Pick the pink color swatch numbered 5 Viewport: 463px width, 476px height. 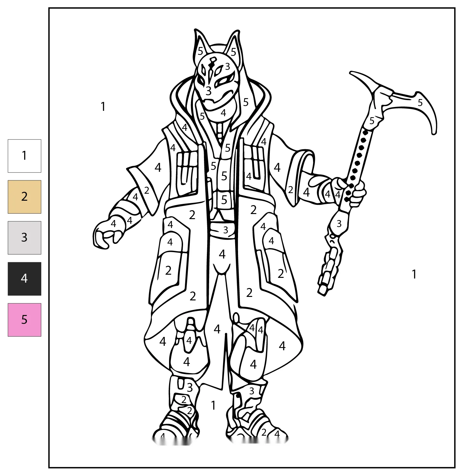(x=24, y=320)
